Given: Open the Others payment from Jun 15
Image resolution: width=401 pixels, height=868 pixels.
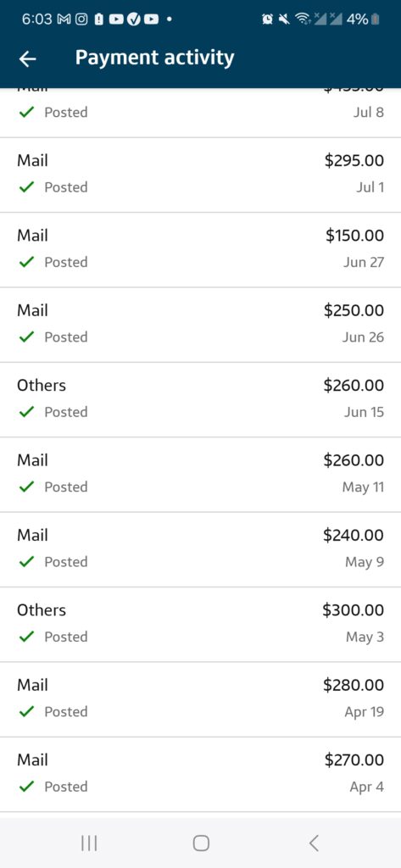Looking at the screenshot, I should click(x=200, y=400).
